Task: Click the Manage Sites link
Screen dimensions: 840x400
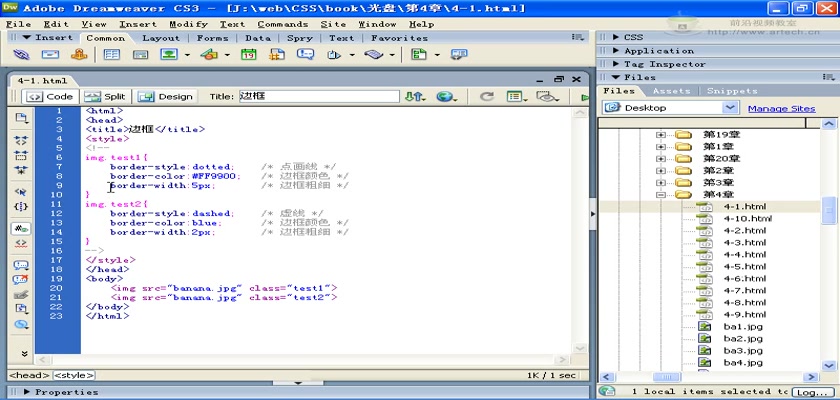Action: pyautogui.click(x=781, y=108)
